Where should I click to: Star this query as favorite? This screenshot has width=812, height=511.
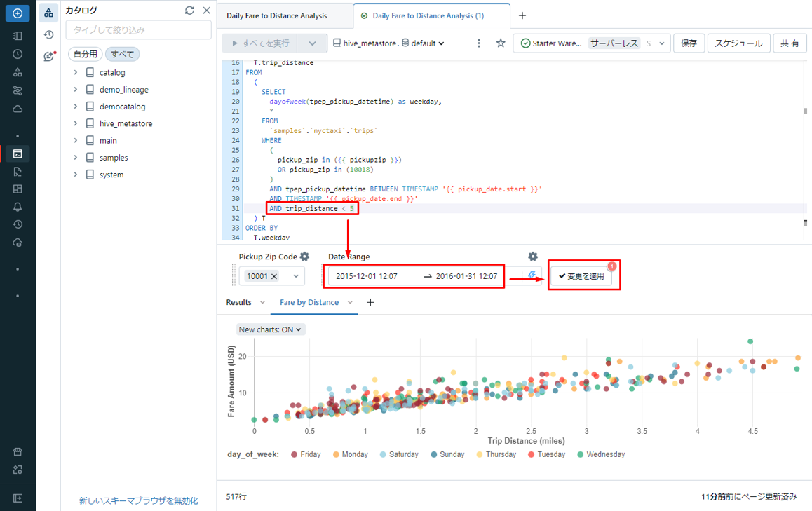click(501, 43)
